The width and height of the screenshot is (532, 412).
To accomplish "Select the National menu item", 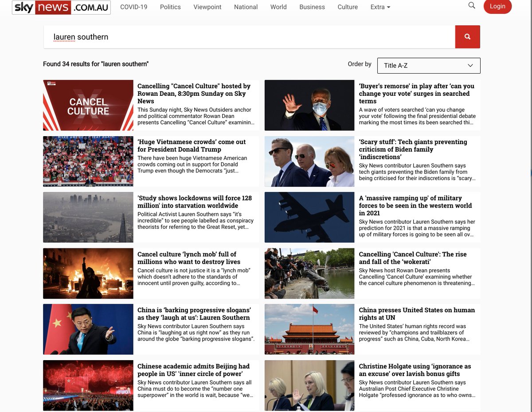I will [x=246, y=7].
